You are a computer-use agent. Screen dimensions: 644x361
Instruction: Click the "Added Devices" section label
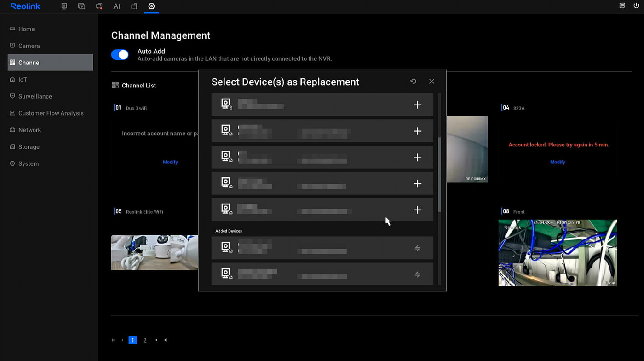pyautogui.click(x=229, y=231)
